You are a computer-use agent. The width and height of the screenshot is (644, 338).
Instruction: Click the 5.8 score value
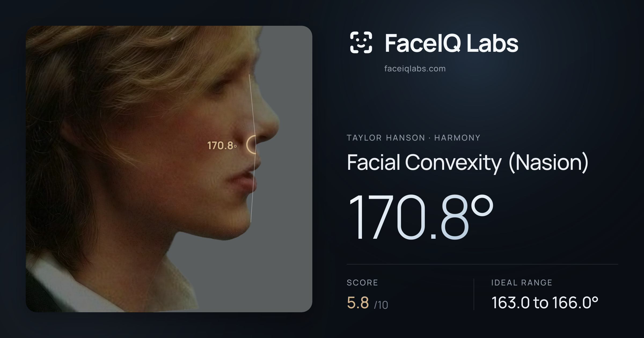[358, 303]
